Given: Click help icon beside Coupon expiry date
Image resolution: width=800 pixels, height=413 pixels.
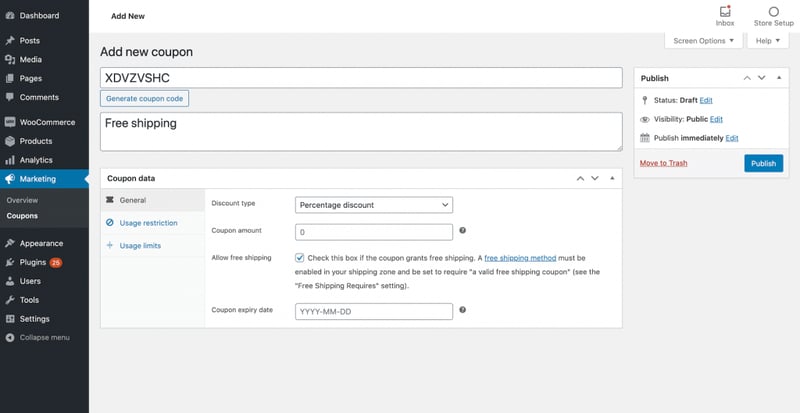Looking at the screenshot, I should tap(462, 310).
